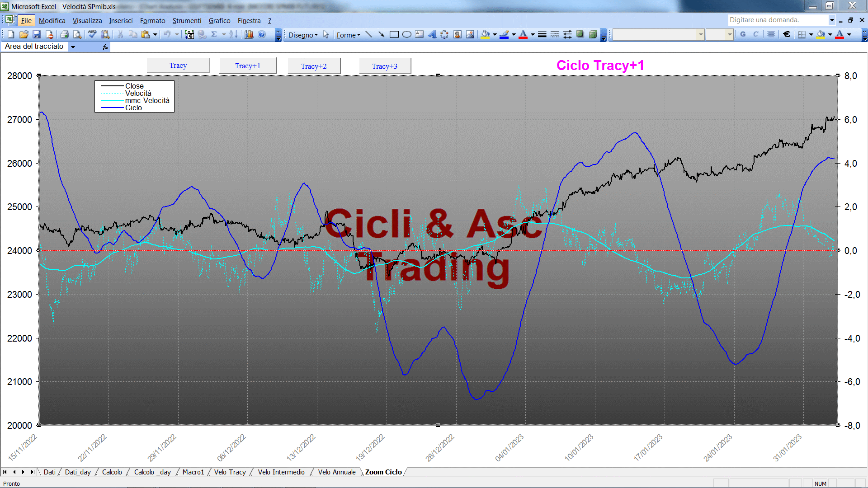868x488 pixels.
Task: Toggle italic formatting (C button)
Action: pyautogui.click(x=755, y=35)
